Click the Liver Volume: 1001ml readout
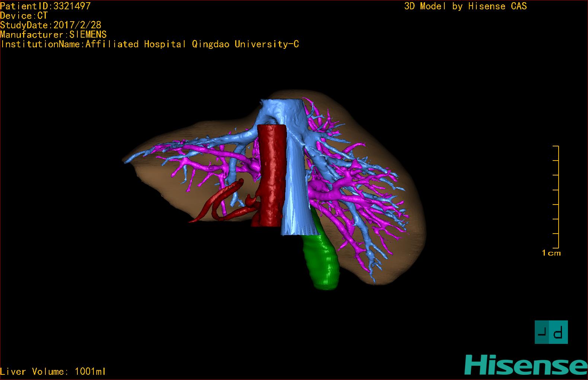The width and height of the screenshot is (588, 380). pos(53,371)
